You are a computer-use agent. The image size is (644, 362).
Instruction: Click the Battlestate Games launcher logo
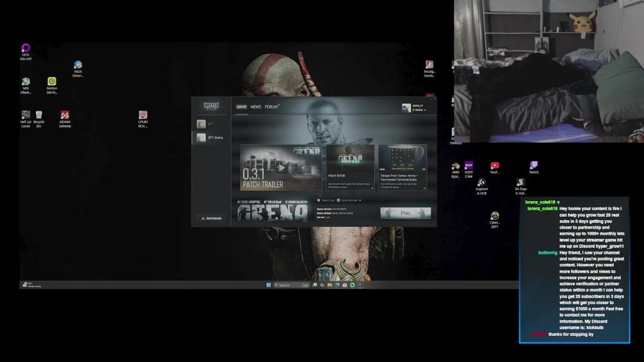(x=211, y=106)
